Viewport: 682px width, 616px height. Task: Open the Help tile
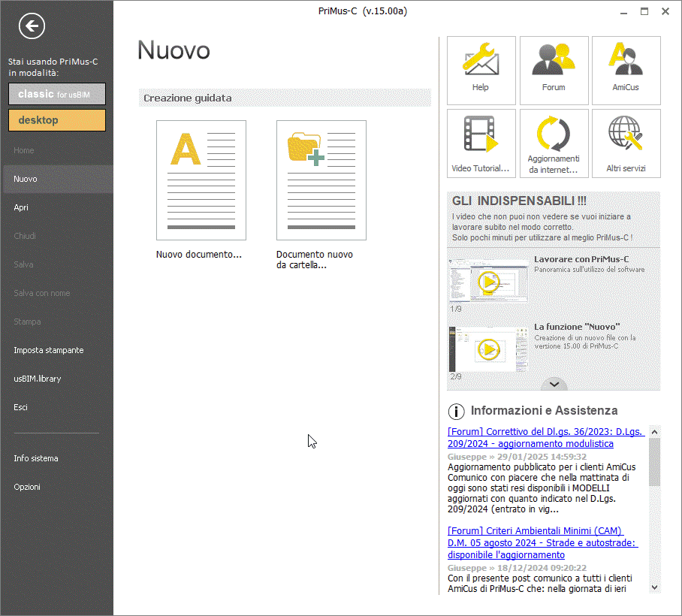pos(481,70)
